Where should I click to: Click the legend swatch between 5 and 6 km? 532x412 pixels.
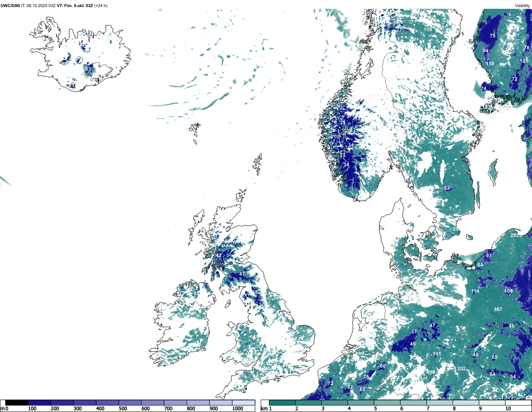pos(387,402)
